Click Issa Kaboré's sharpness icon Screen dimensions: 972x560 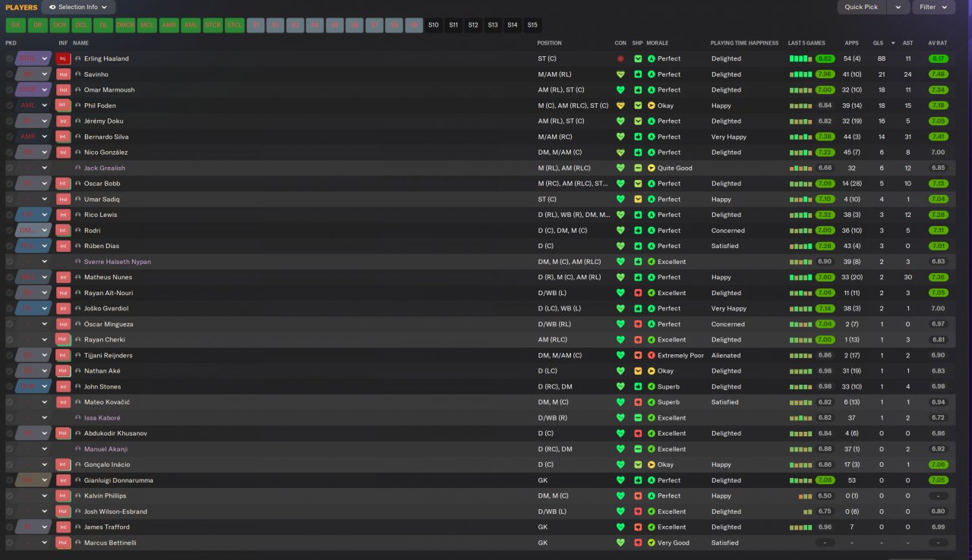click(638, 418)
